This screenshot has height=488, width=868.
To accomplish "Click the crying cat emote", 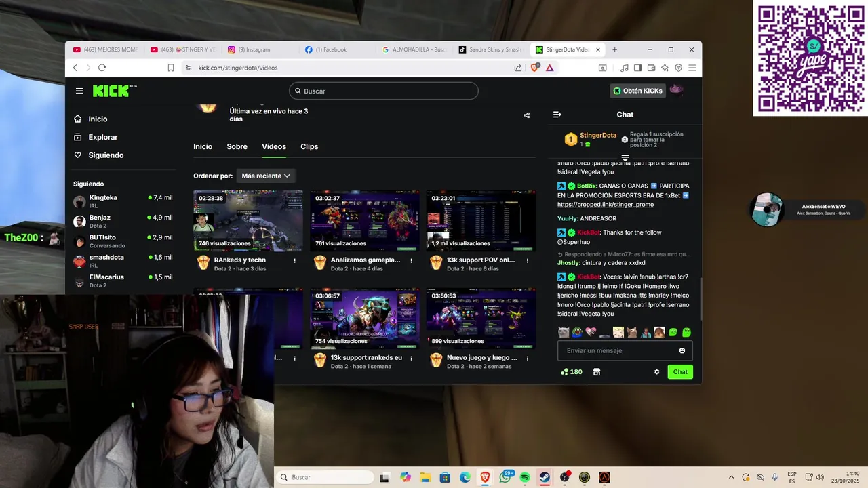I will [x=564, y=333].
